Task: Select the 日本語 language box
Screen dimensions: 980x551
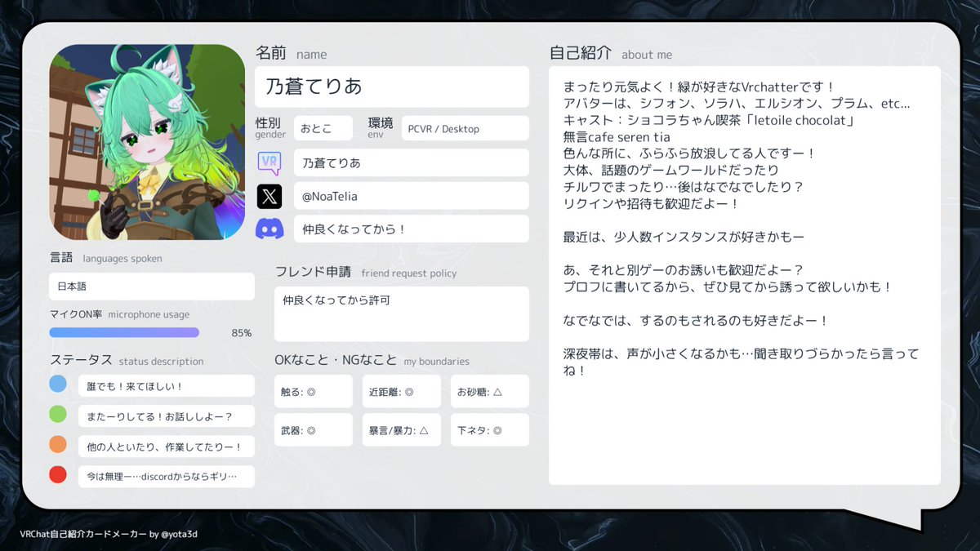Action: pyautogui.click(x=151, y=287)
